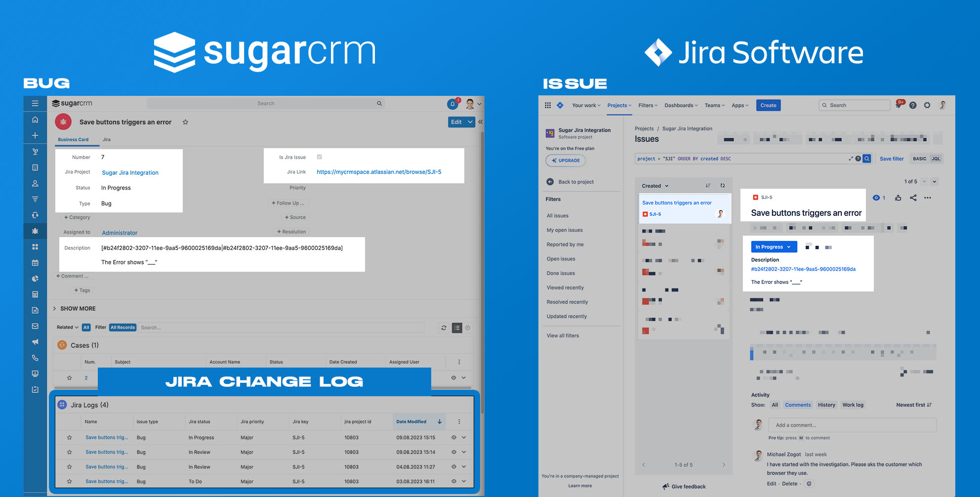Expand the SHOW MORE section
The width and height of the screenshot is (980, 497).
(75, 308)
